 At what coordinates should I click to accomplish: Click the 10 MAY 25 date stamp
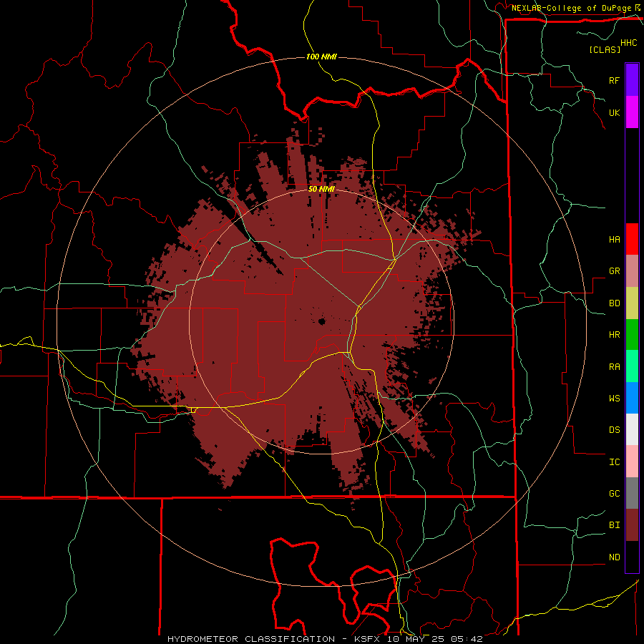[x=417, y=639]
